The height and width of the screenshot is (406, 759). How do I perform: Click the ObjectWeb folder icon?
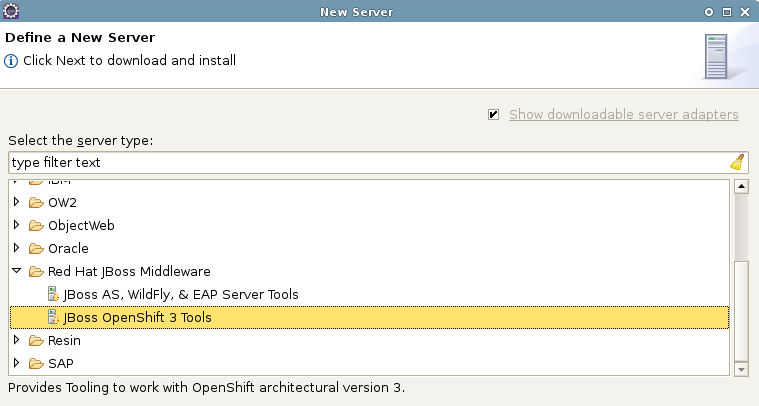pyautogui.click(x=36, y=225)
